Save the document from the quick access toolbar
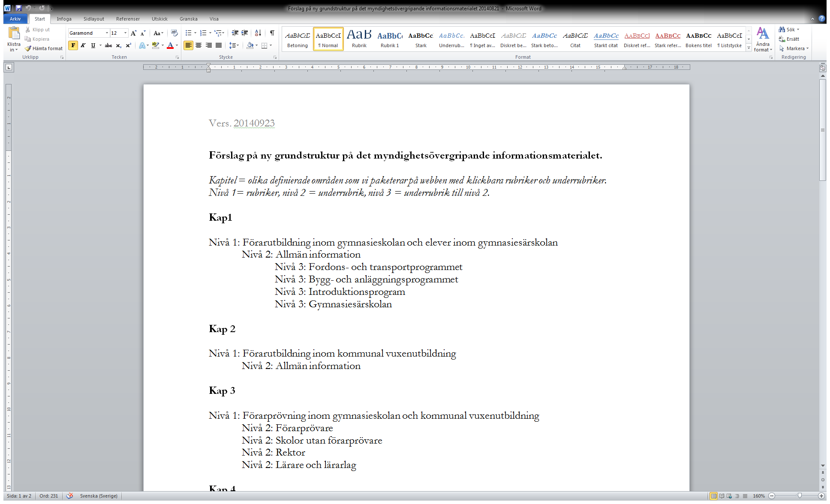The width and height of the screenshot is (830, 504). click(18, 8)
